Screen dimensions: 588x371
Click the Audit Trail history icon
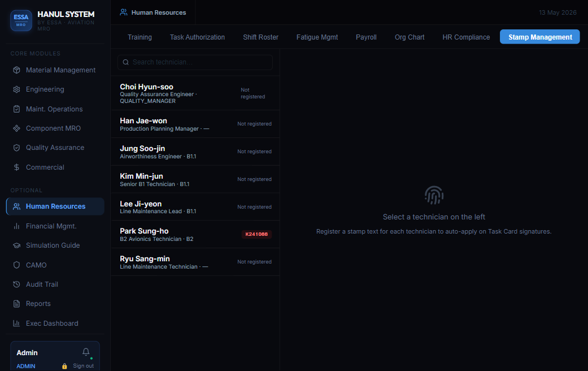coord(16,284)
